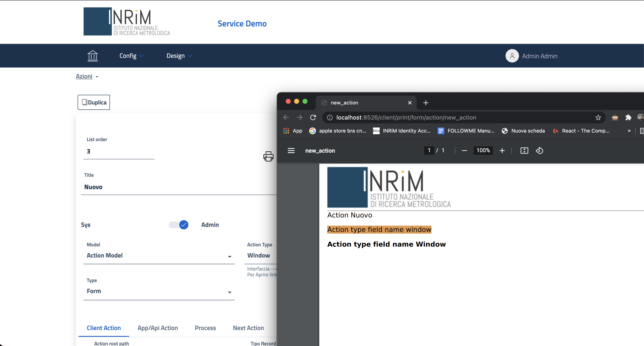Switch to the Process tab
Screen dimensions: 644x346
[205, 328]
